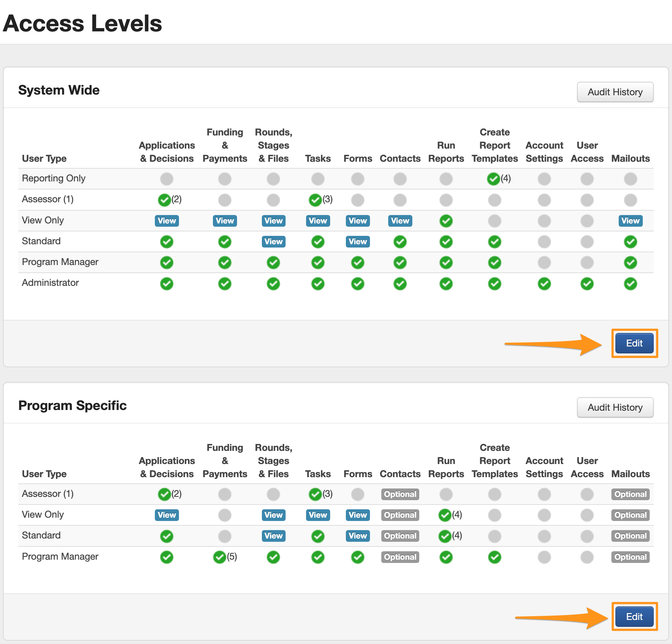
Task: Click grey circle for Reporting Only Applications & Decisions
Action: click(167, 179)
